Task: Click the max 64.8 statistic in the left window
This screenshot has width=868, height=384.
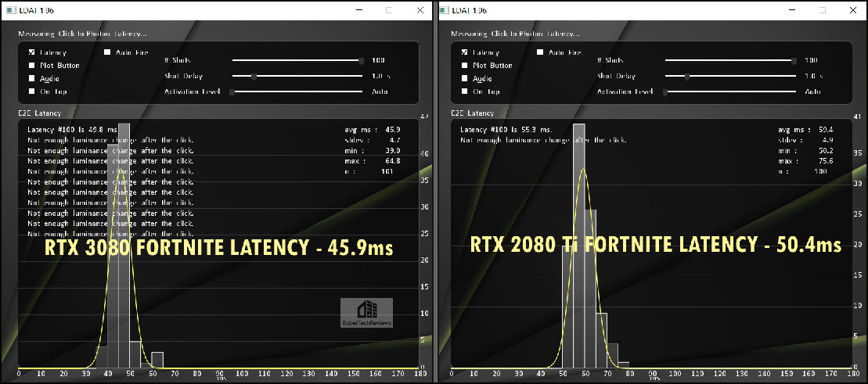Action: coord(373,161)
